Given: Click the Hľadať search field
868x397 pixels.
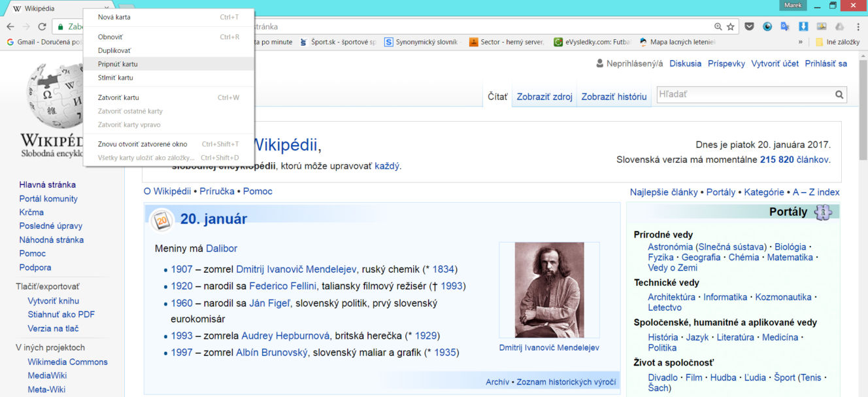Looking at the screenshot, I should click(x=745, y=95).
